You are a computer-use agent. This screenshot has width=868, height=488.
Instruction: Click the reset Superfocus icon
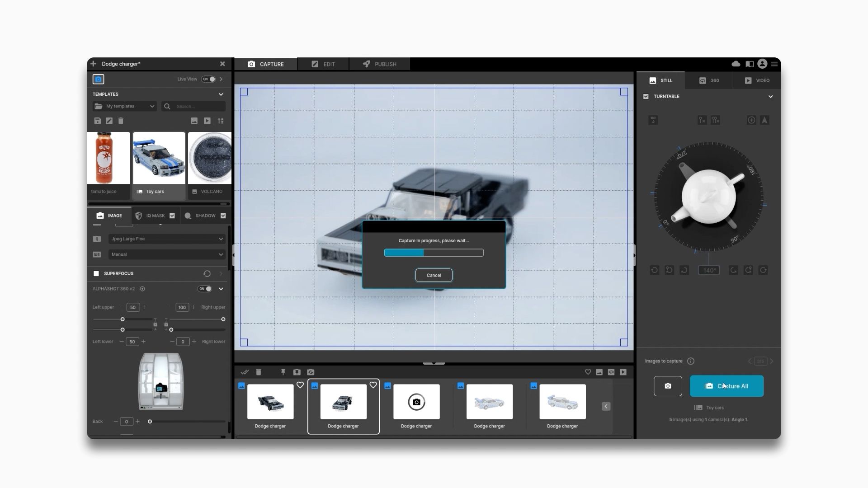tap(207, 273)
